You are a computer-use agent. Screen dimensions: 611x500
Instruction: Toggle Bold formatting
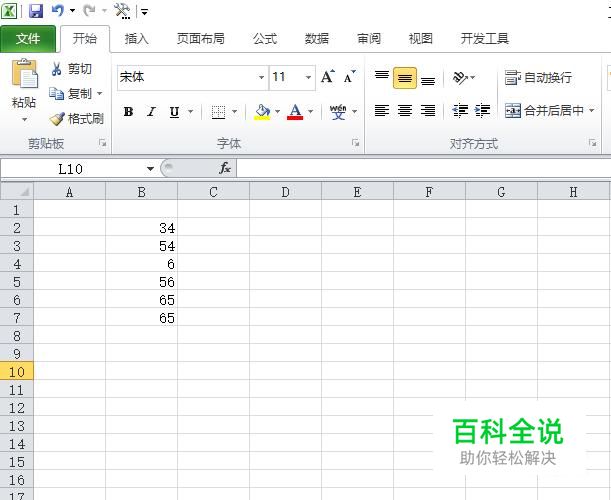(x=128, y=112)
